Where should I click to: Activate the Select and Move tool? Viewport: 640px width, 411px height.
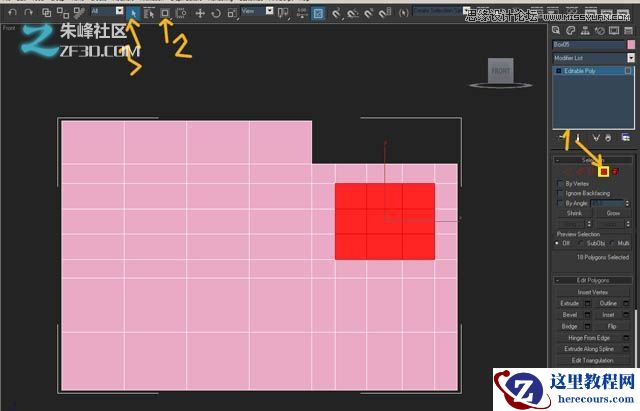[200, 13]
